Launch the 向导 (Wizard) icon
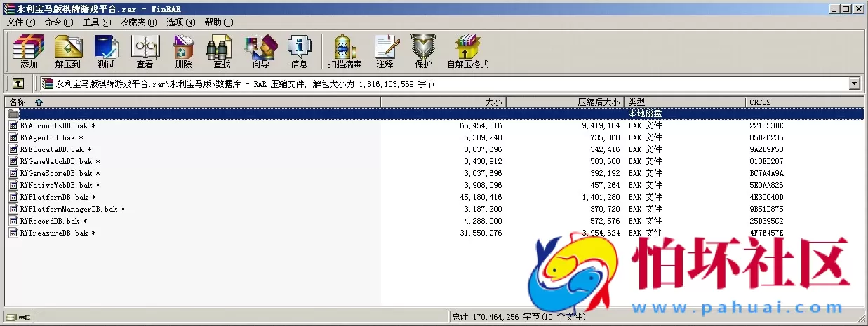This screenshot has height=326, width=868. pos(260,51)
